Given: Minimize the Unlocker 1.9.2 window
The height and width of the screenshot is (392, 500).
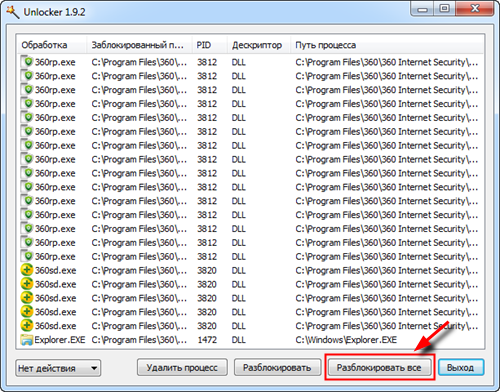Looking at the screenshot, I should (x=422, y=9).
